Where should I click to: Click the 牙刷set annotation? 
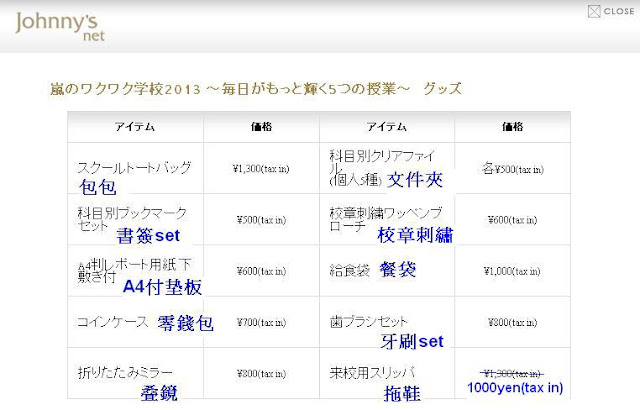click(412, 341)
